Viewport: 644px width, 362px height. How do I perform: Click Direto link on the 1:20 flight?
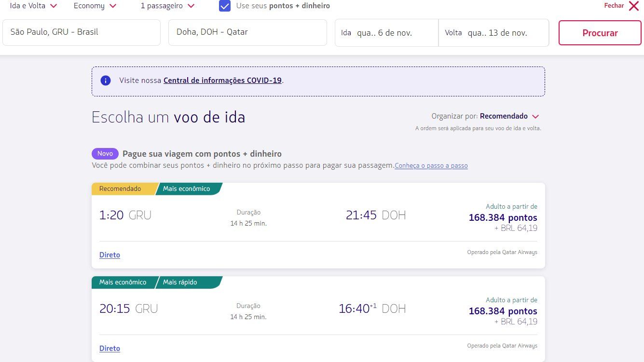[110, 255]
